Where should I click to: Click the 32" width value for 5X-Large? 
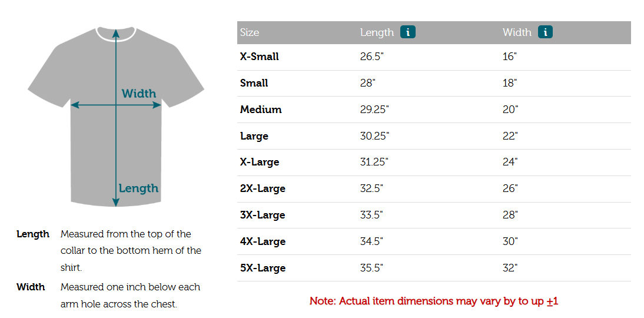click(510, 268)
